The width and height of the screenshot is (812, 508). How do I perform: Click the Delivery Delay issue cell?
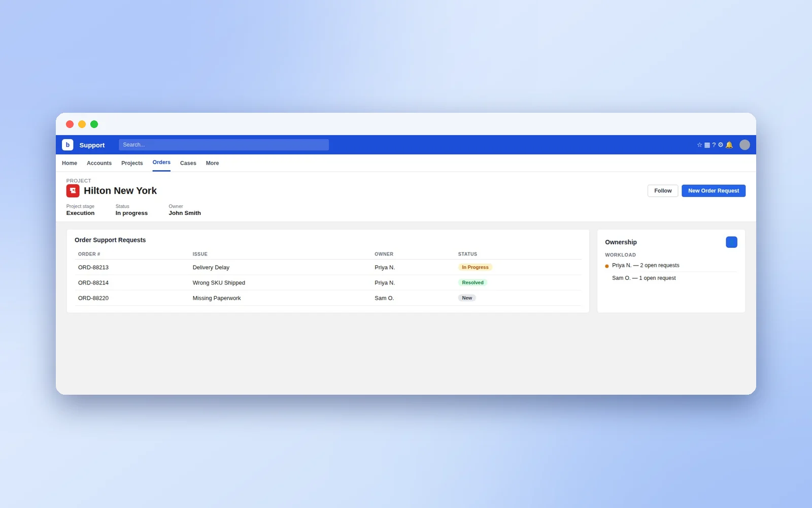211,267
